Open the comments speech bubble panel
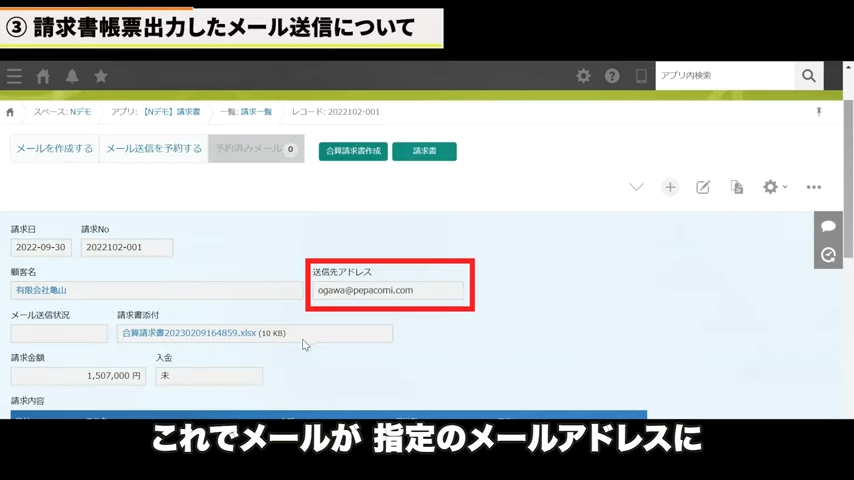 click(828, 226)
